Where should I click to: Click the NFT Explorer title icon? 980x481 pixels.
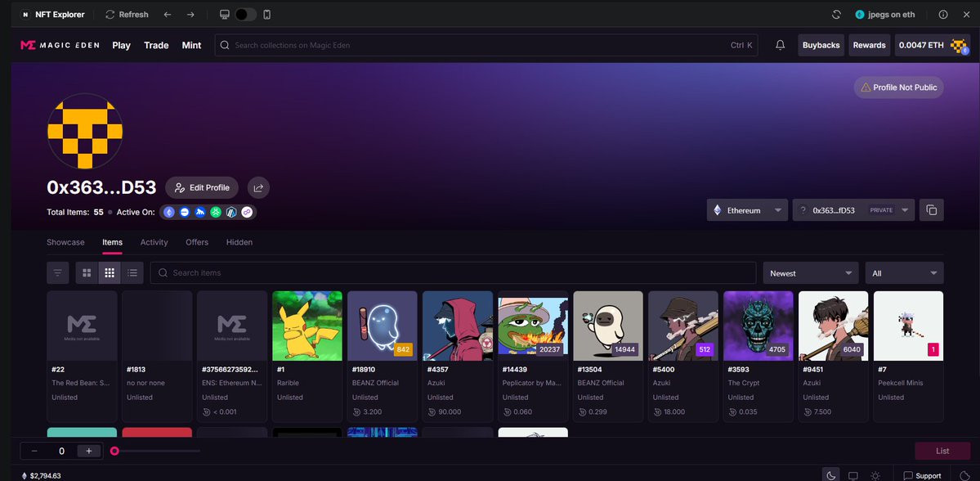[x=25, y=15]
